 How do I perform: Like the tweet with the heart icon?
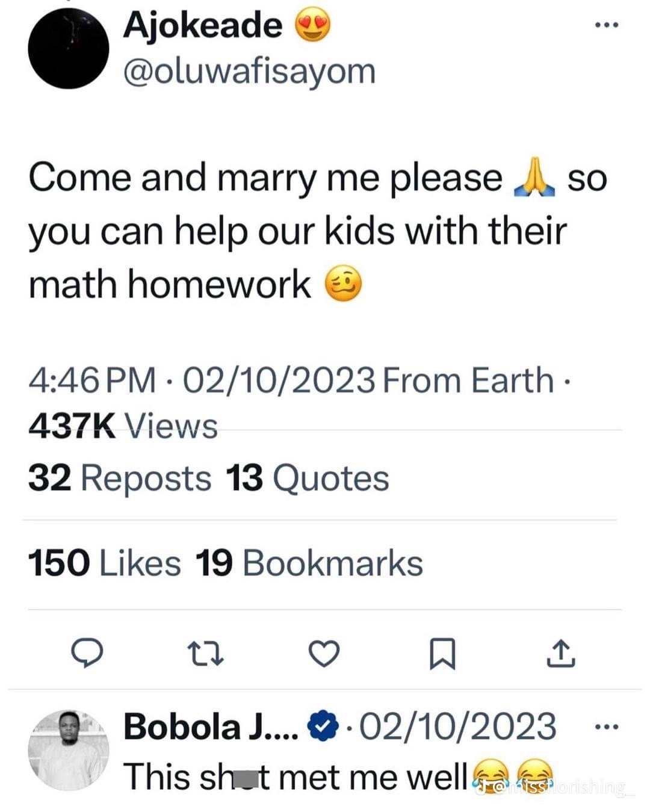324,654
